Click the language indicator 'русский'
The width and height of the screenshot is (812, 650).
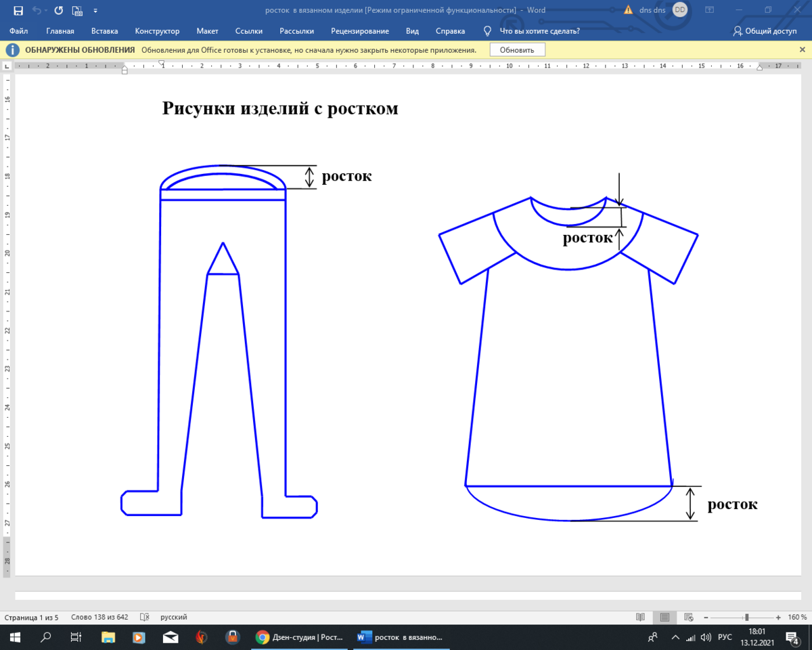[174, 617]
